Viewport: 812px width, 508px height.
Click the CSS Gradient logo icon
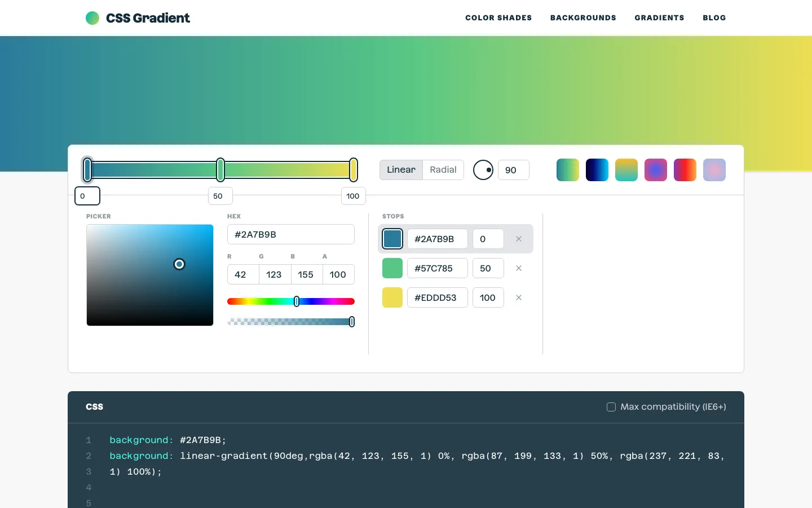(x=92, y=18)
